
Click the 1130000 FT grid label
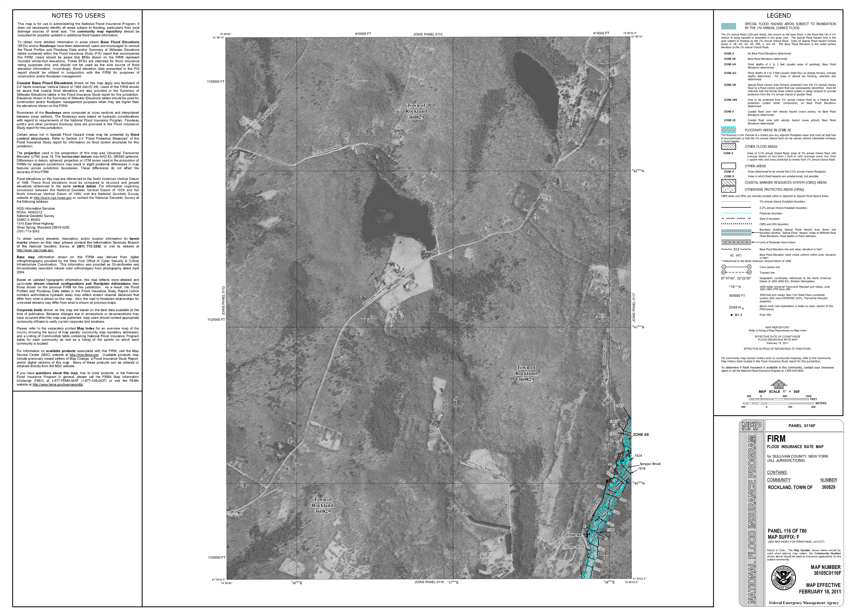click(215, 82)
